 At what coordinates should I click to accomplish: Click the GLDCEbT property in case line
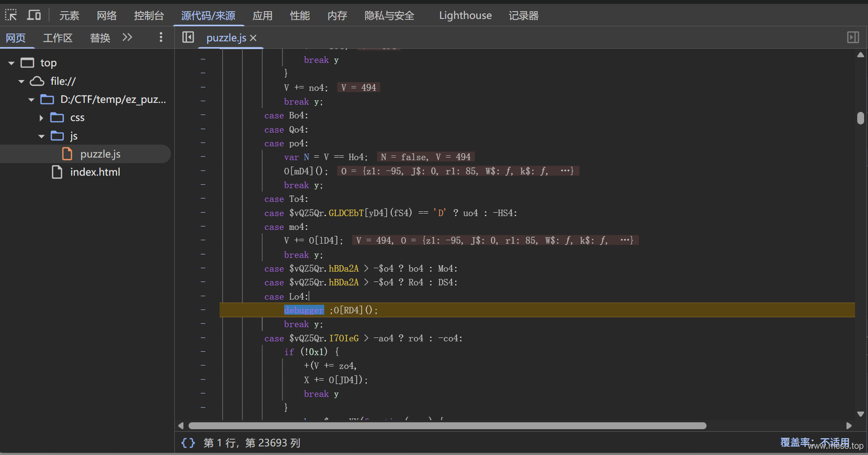pyautogui.click(x=347, y=213)
